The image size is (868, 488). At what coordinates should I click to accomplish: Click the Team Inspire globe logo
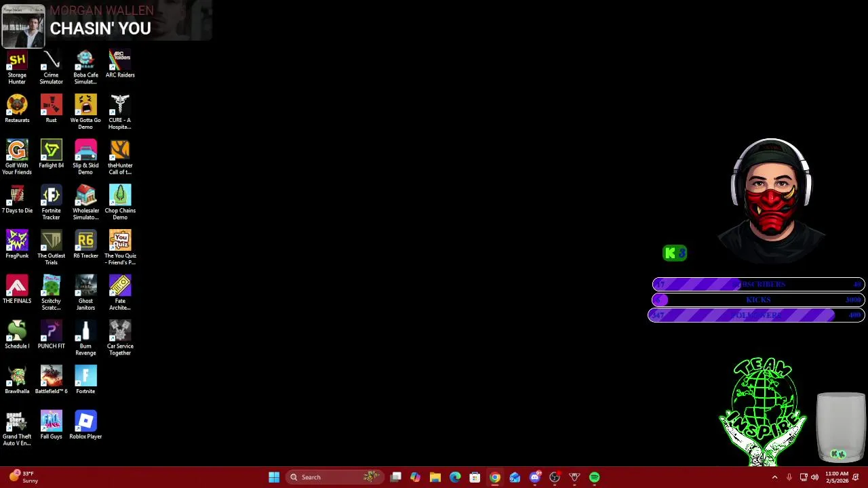point(764,411)
